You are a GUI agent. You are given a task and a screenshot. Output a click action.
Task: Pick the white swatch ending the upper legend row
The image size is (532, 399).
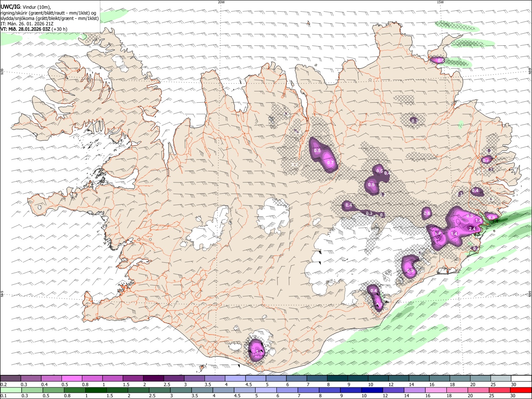point(520,378)
